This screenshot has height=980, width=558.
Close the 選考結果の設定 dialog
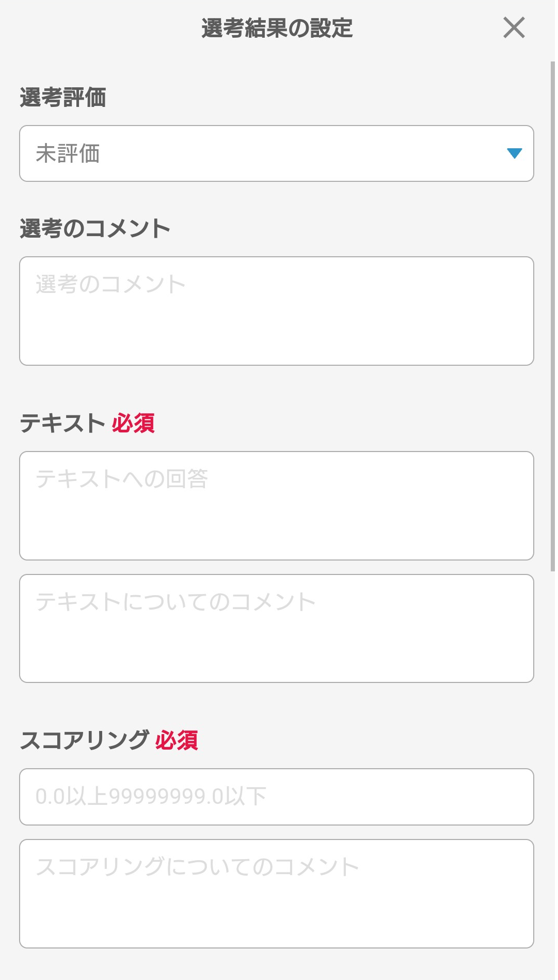[x=514, y=28]
